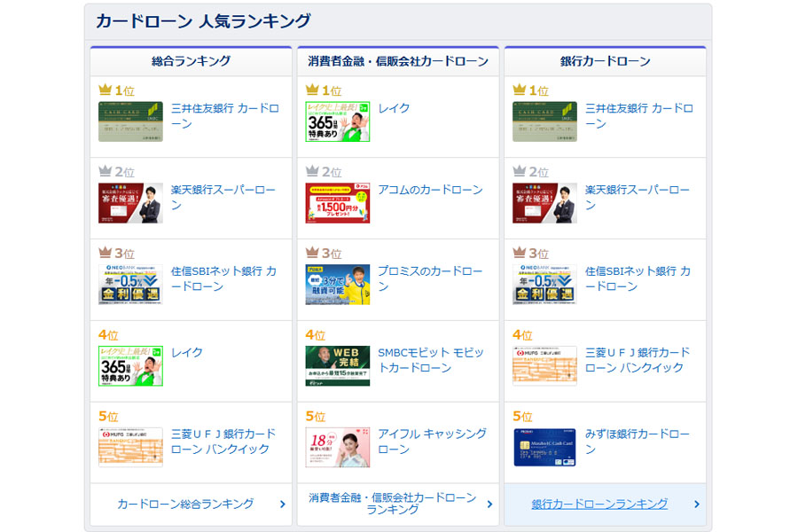Open 楽天銀行 banner thumbnail in 銀行カードローン column
The height and width of the screenshot is (532, 798).
(545, 203)
